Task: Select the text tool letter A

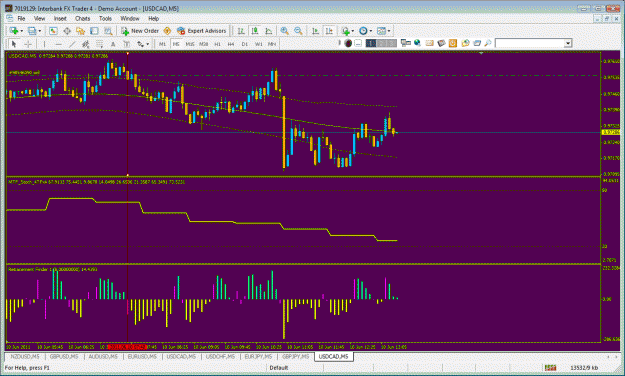Action: click(113, 44)
